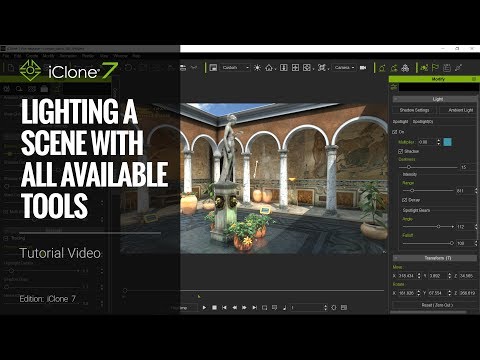Click the Home view icon in toolbar
Screen dimensions: 480x360
[x=269, y=68]
